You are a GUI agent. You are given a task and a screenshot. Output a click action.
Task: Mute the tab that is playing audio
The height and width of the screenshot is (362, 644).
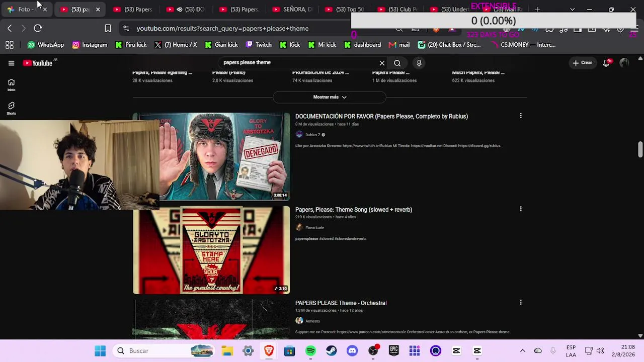pyautogui.click(x=179, y=10)
